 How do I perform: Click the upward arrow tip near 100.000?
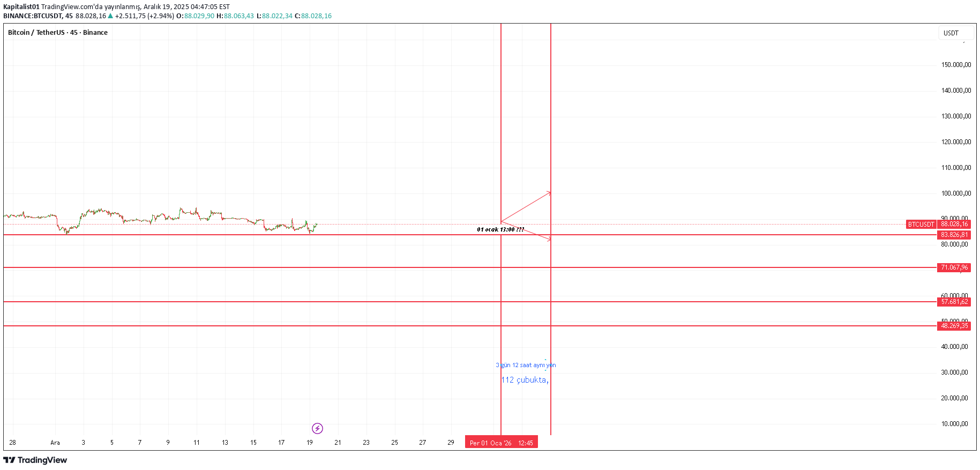(549, 192)
